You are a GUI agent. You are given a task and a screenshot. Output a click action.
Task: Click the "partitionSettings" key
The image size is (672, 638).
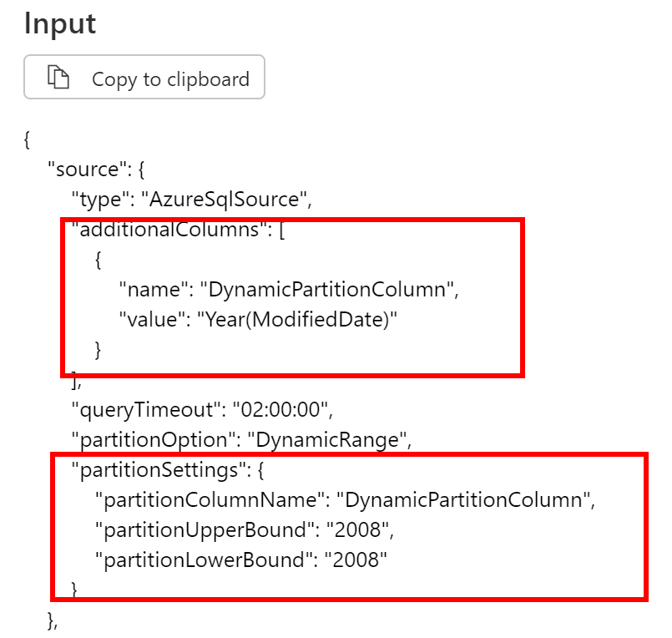tap(159, 470)
